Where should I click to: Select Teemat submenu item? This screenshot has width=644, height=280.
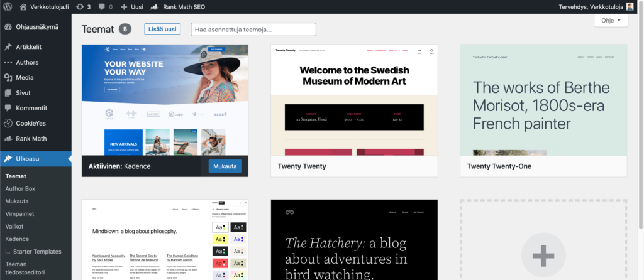[x=16, y=176]
